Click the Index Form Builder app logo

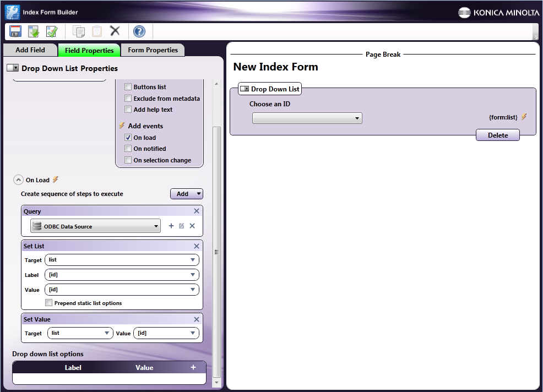(12, 12)
